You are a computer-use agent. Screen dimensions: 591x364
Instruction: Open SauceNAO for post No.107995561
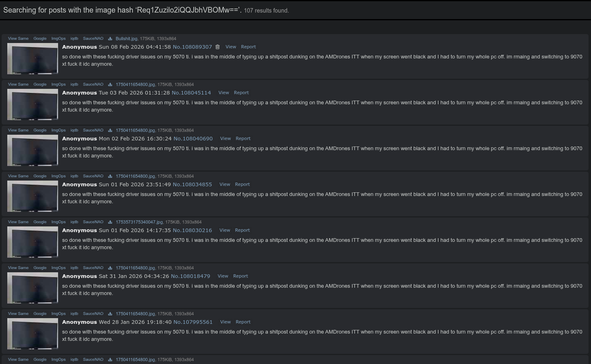pyautogui.click(x=93, y=314)
